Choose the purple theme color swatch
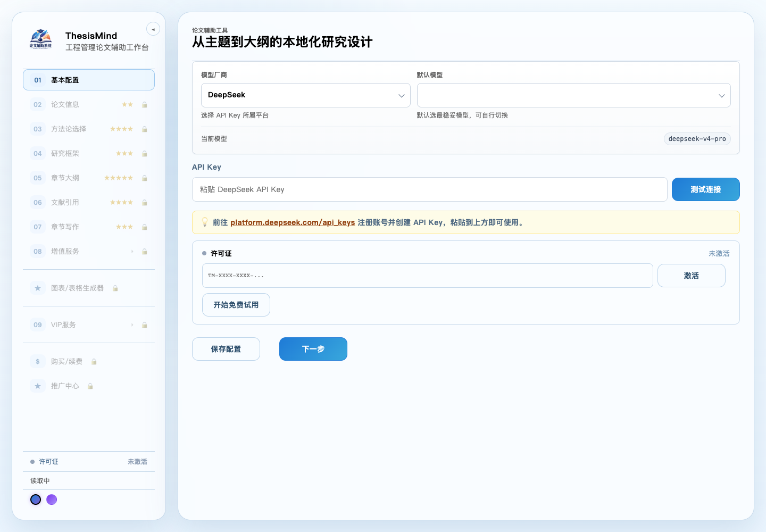Viewport: 766px width, 532px height. click(x=52, y=500)
